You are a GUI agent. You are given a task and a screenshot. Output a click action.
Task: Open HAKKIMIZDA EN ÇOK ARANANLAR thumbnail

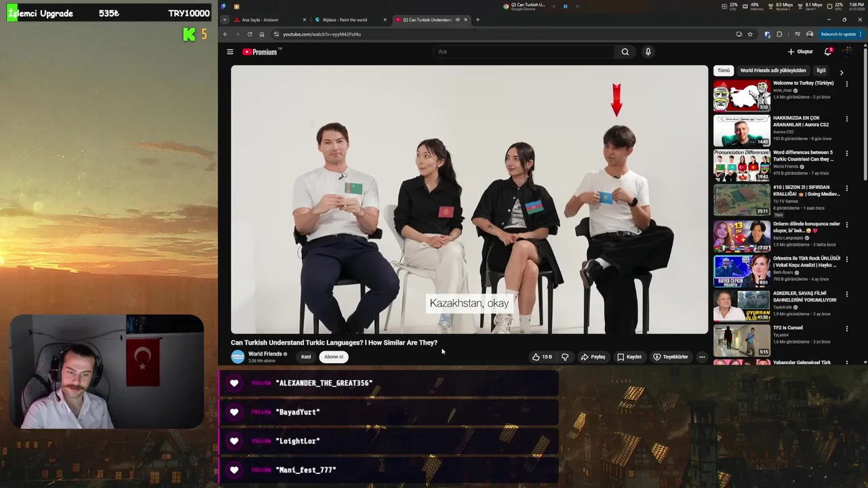click(x=741, y=131)
